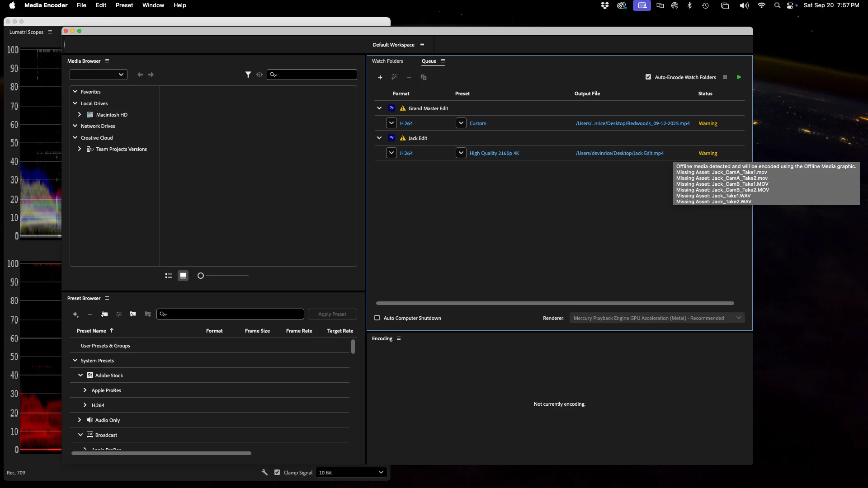This screenshot has height=488, width=868.
Task: Click the Media Browser back arrow
Action: [140, 75]
